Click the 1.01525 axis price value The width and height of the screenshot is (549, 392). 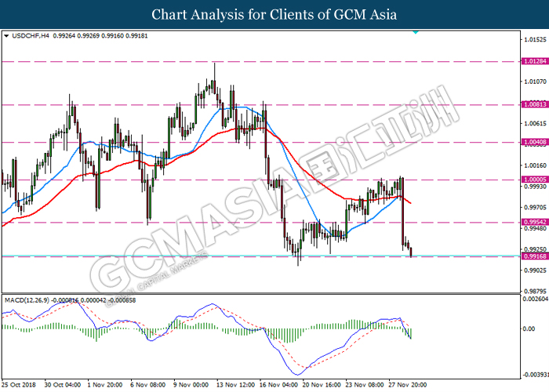tap(535, 39)
